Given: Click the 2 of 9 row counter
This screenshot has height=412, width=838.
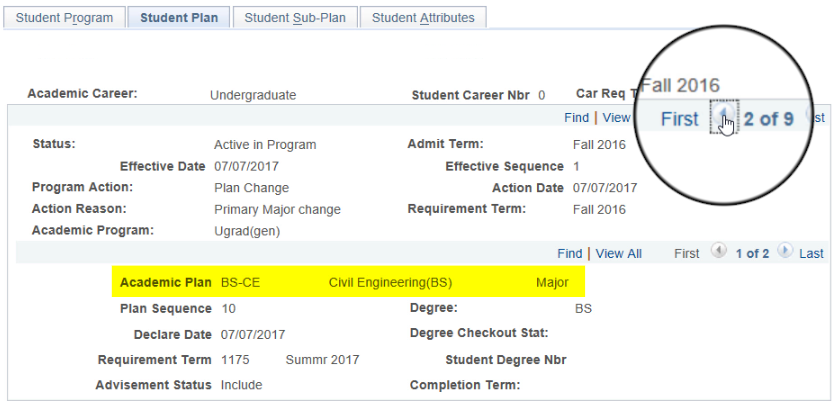Looking at the screenshot, I should click(x=768, y=119).
